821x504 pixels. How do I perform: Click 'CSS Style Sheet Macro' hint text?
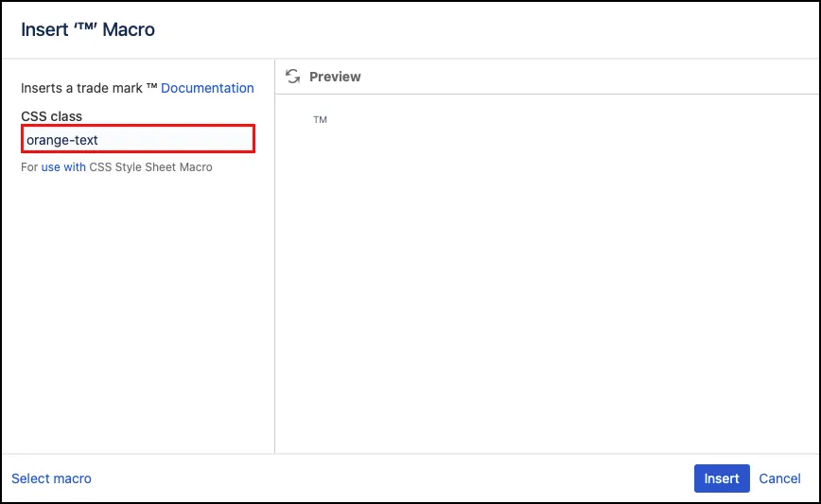tap(150, 167)
